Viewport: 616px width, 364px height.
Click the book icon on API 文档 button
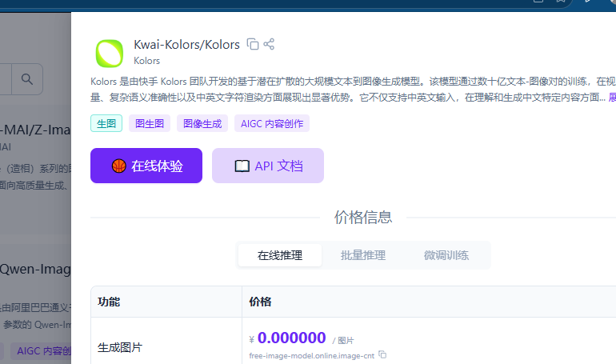pos(242,166)
